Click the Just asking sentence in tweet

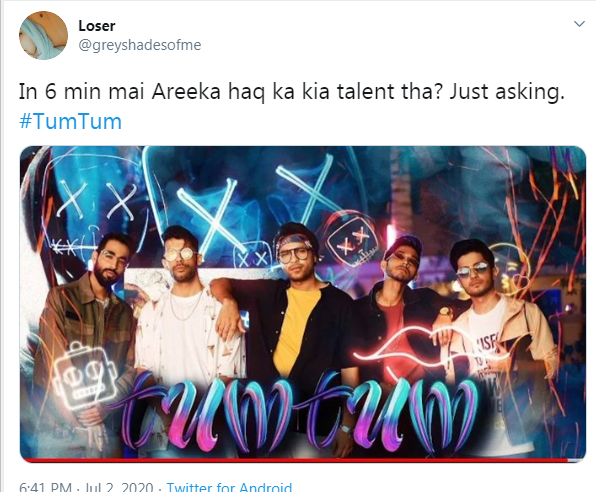click(507, 92)
